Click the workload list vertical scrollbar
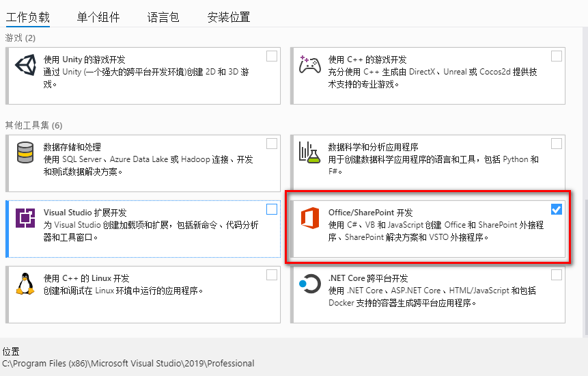This screenshot has width=588, height=376. [586, 267]
